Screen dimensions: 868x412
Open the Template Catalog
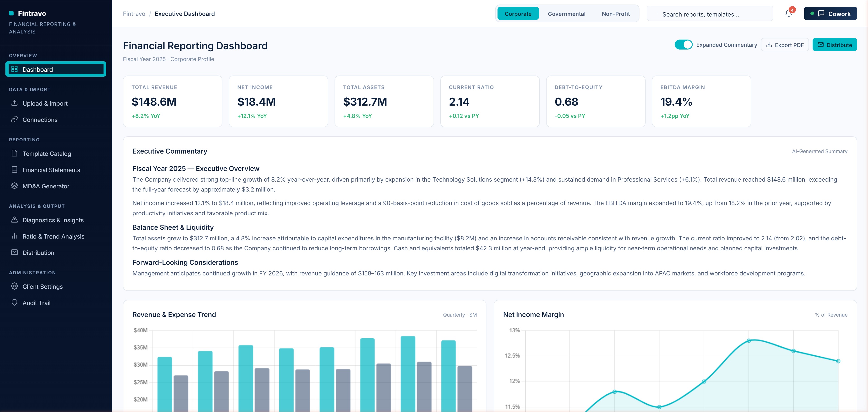[x=47, y=154]
